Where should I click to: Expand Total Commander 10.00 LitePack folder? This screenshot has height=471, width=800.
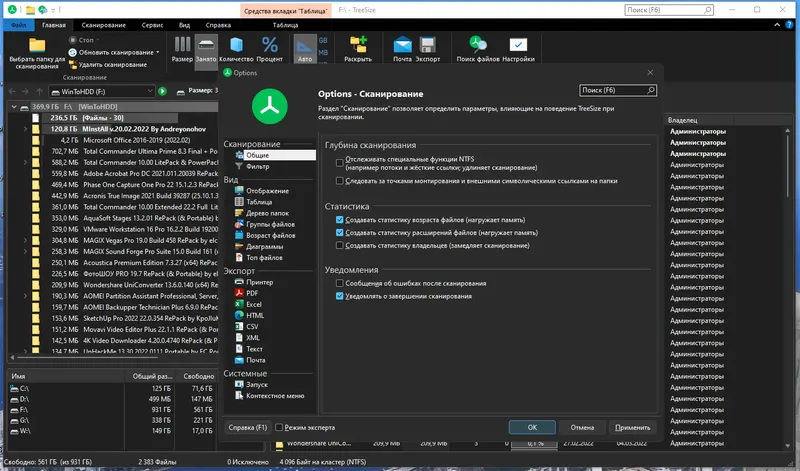[x=26, y=162]
